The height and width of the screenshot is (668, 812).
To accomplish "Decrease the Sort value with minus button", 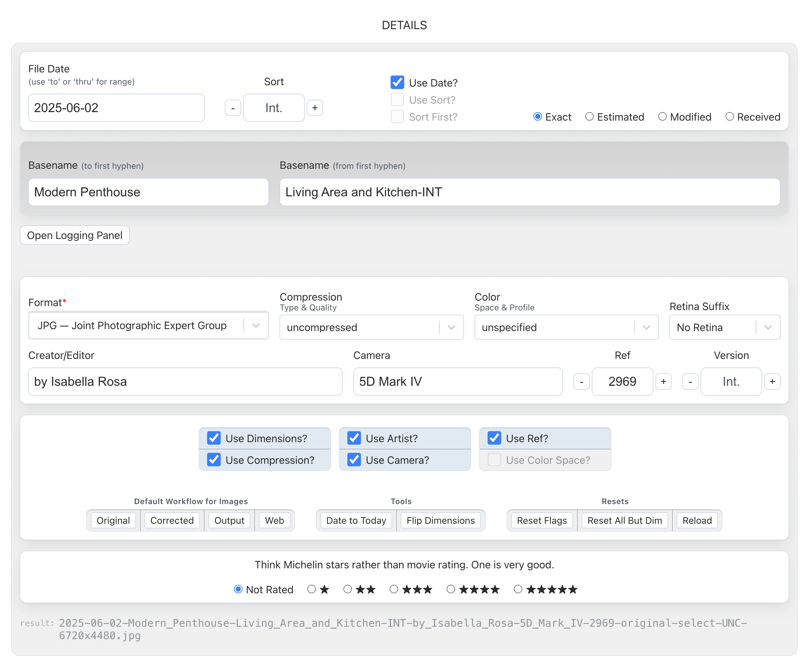I will (x=233, y=108).
